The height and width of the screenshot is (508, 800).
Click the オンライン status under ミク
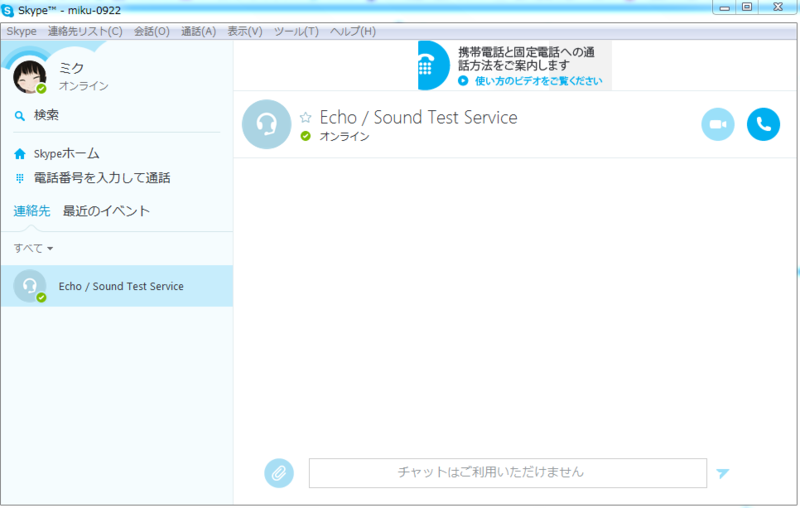84,86
